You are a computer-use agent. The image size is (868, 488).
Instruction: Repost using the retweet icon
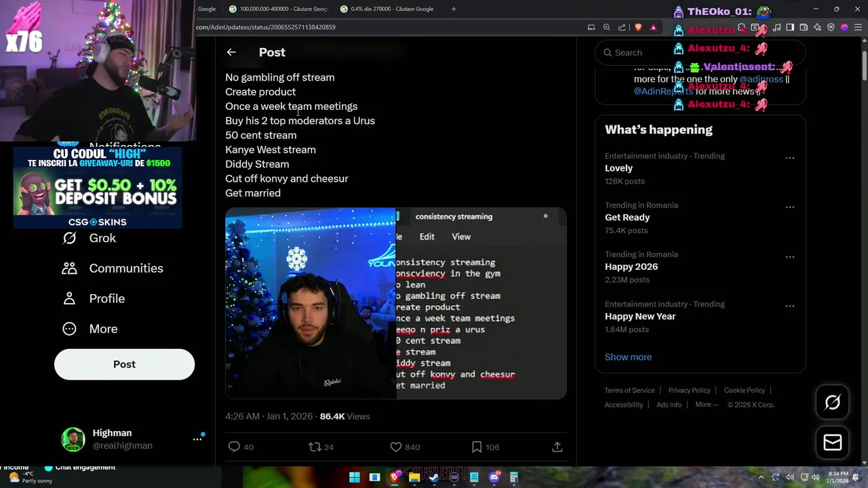315,447
